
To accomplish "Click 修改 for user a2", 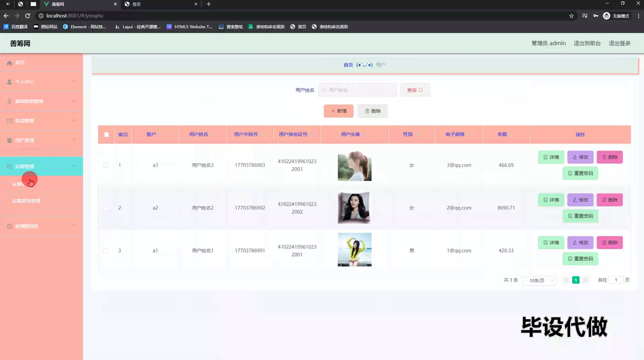I will tap(580, 200).
